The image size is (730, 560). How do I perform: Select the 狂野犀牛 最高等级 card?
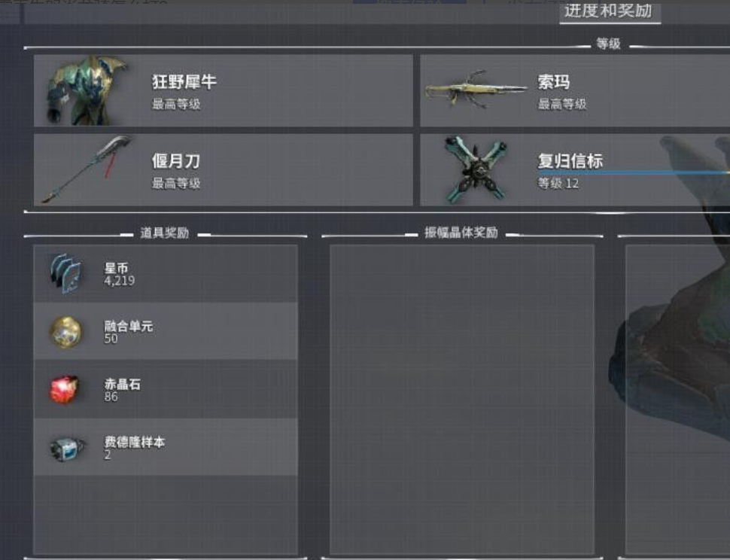tap(224, 90)
